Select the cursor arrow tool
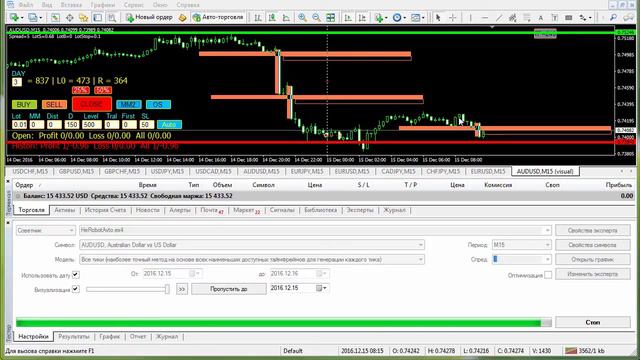 (x=438, y=17)
